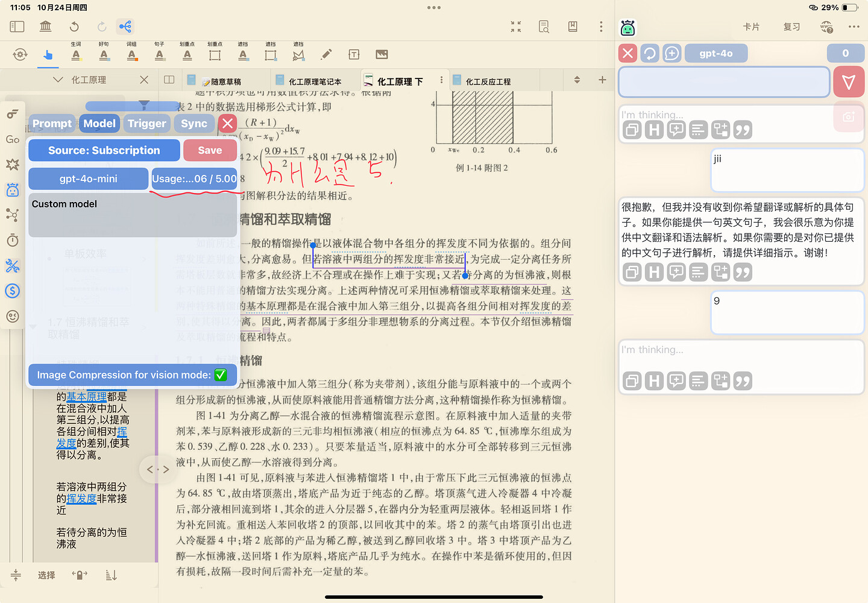Select the text box tool
Image resolution: width=868 pixels, height=603 pixels.
(x=354, y=55)
